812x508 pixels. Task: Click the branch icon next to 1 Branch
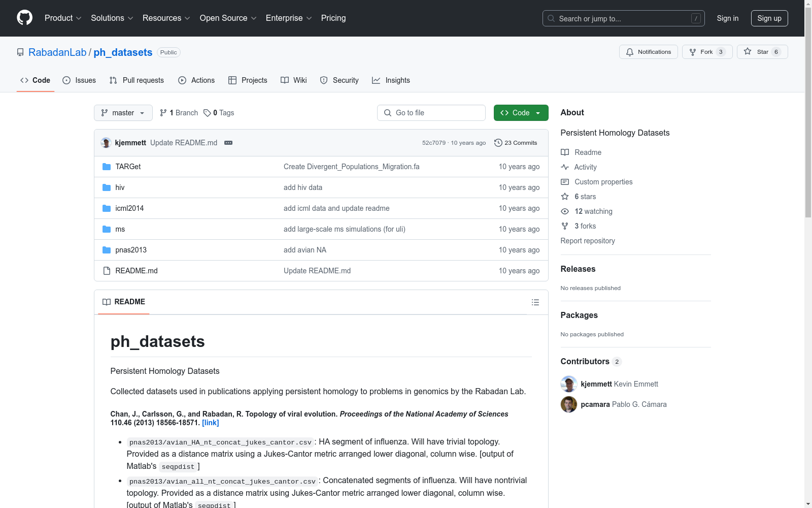click(163, 113)
